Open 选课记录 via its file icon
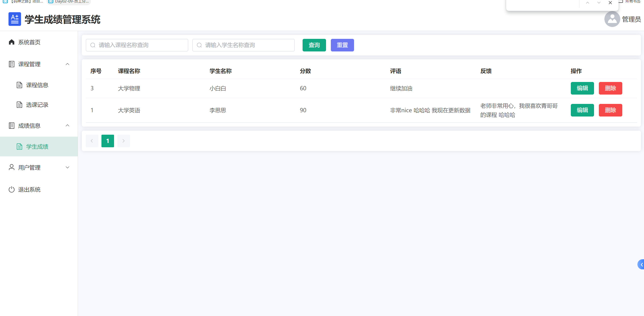The height and width of the screenshot is (316, 644). coord(20,104)
